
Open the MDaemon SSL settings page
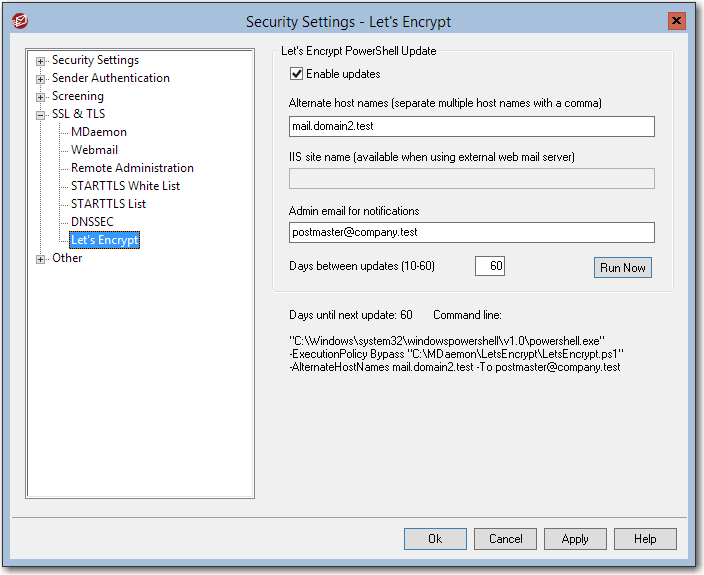[x=99, y=132]
